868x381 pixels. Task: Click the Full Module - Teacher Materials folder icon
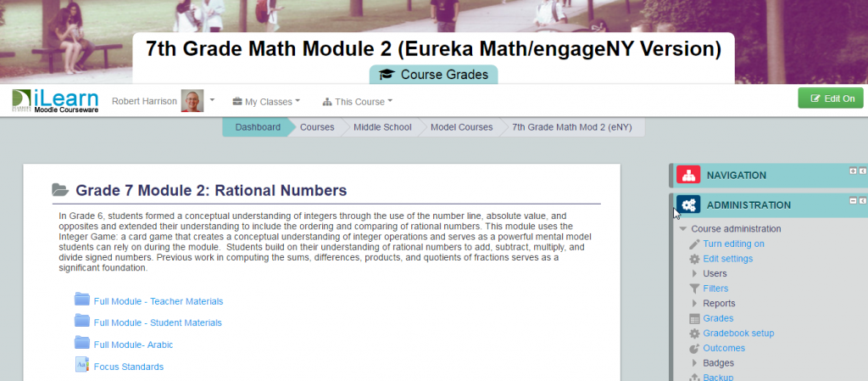point(82,300)
